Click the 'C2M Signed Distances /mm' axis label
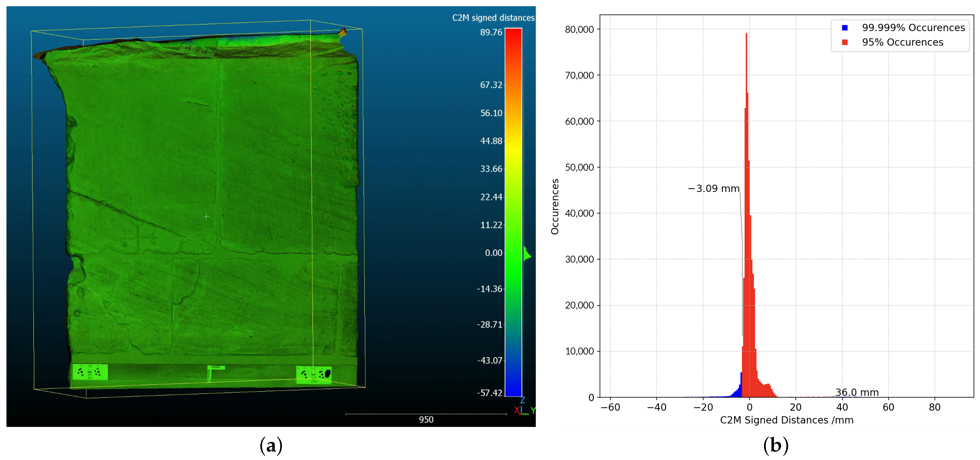The height and width of the screenshot is (460, 980). tap(786, 420)
